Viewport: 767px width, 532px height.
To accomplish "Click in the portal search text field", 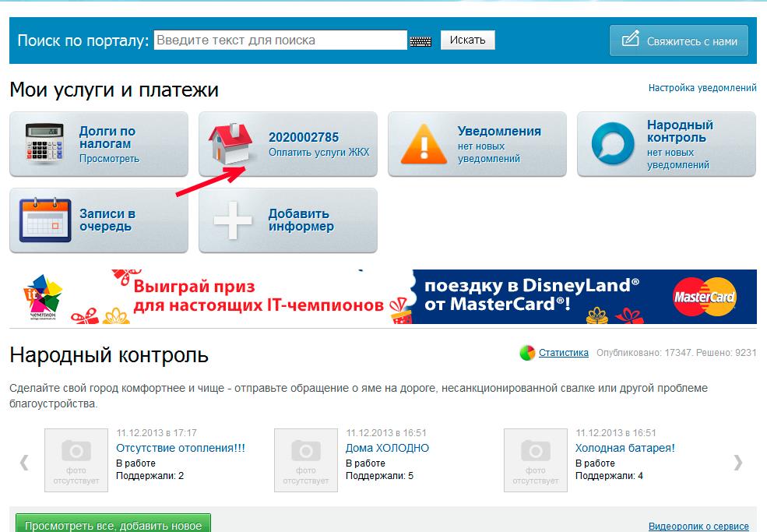I will [x=280, y=41].
